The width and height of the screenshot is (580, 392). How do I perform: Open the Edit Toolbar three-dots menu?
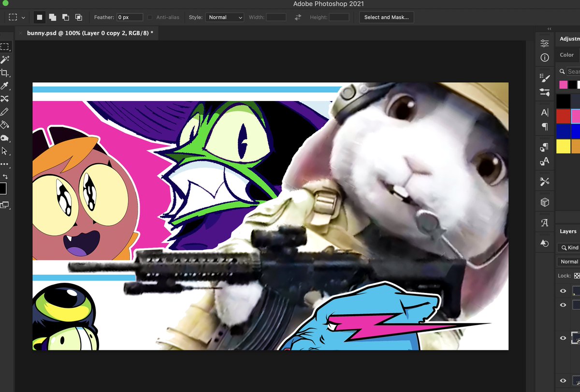(x=4, y=164)
